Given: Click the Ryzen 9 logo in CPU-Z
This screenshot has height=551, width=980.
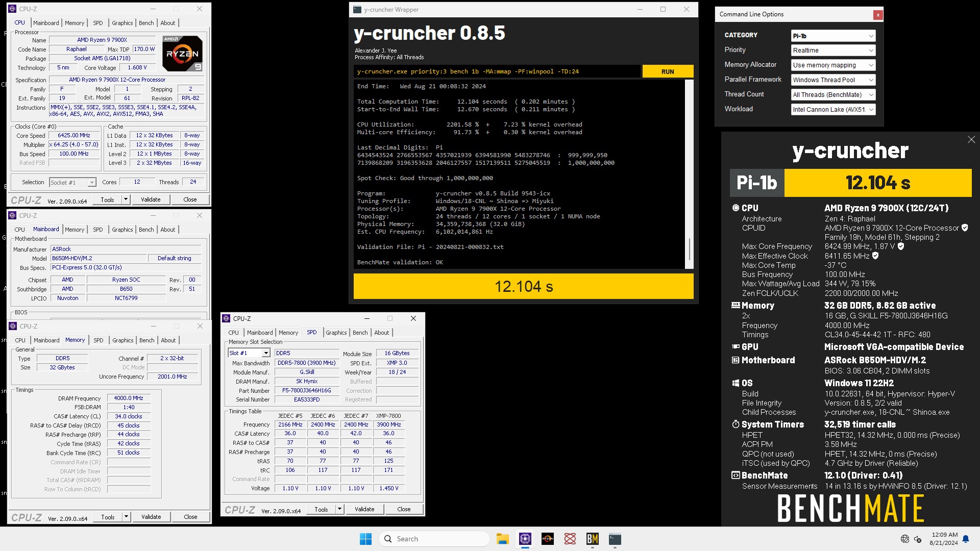Looking at the screenshot, I should tap(182, 53).
